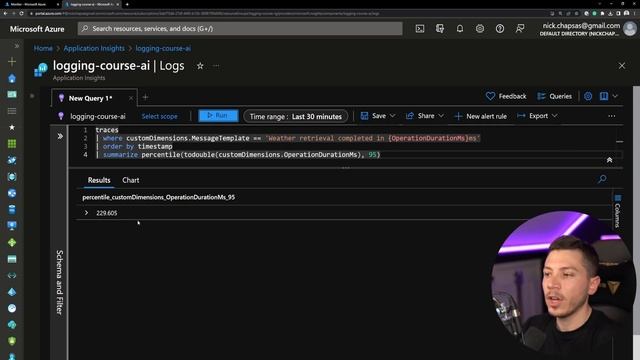
Task: Close the Logs blade
Action: point(622,66)
